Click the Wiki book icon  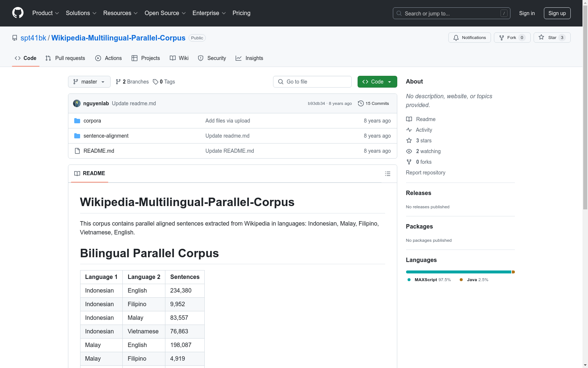pos(173,58)
